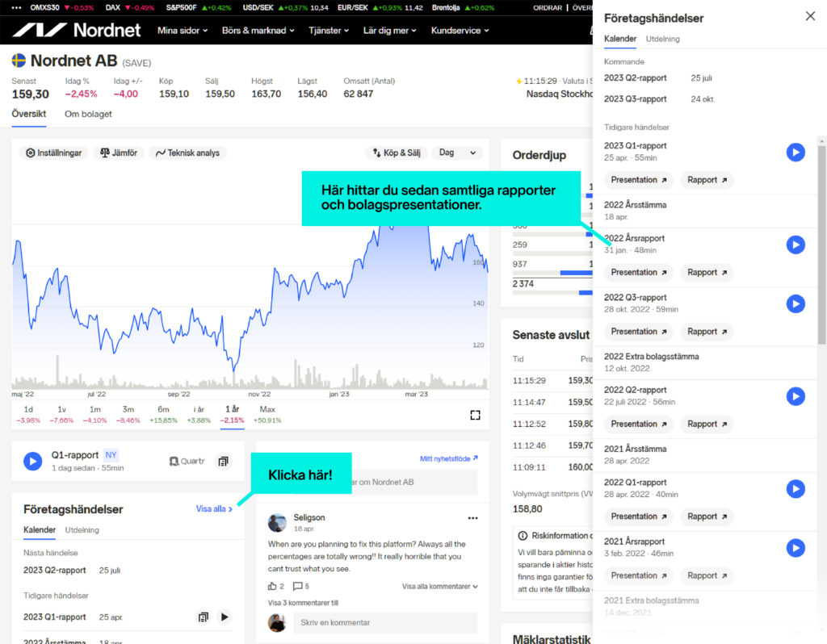The height and width of the screenshot is (644, 827).
Task: Switch to Utdelning tab in side panel
Action: 662,39
